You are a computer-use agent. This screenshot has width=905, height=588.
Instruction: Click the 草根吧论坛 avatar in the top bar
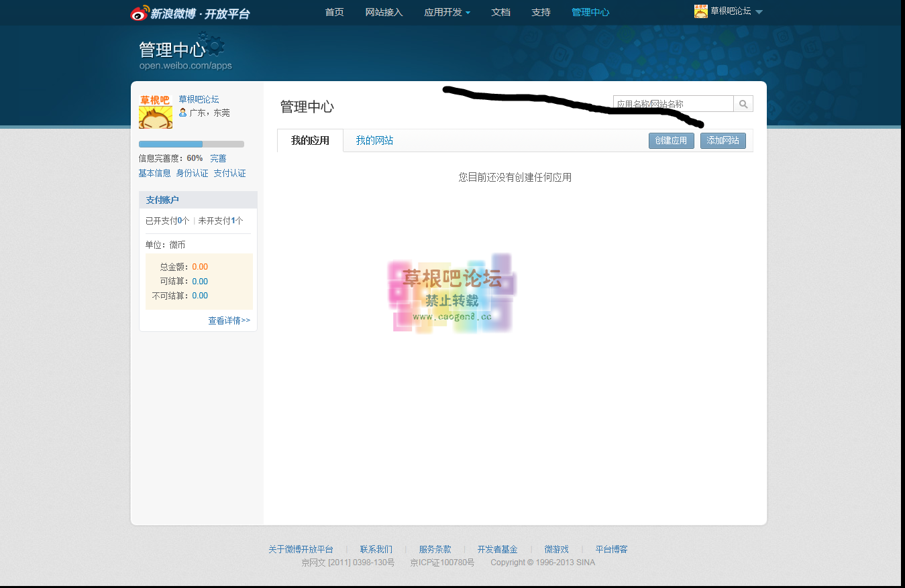[701, 11]
